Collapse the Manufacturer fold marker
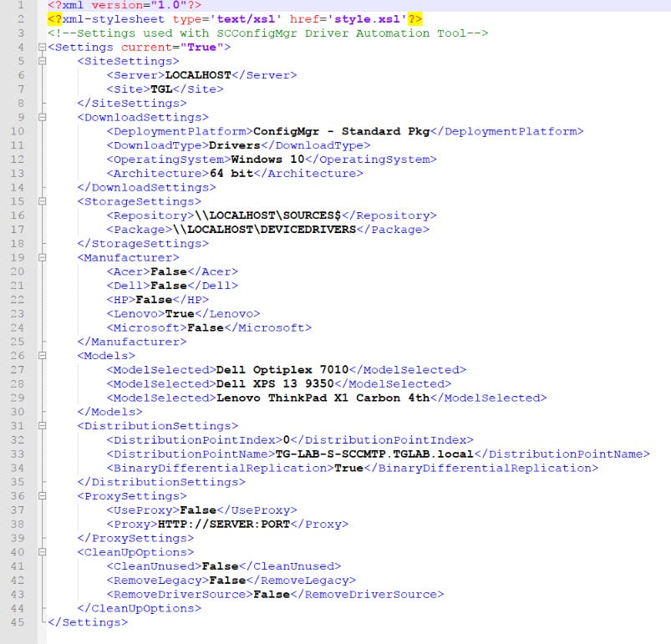Viewport: 671px width, 644px height. [x=42, y=257]
